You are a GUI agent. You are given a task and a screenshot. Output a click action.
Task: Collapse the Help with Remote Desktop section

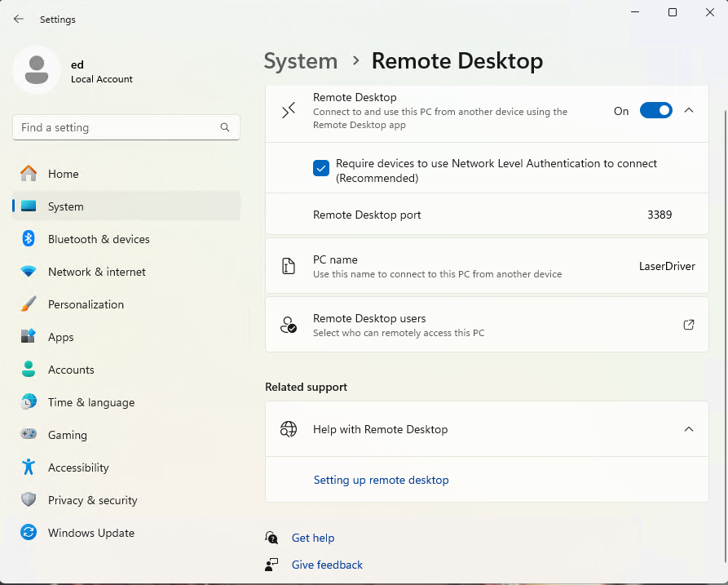(x=689, y=428)
